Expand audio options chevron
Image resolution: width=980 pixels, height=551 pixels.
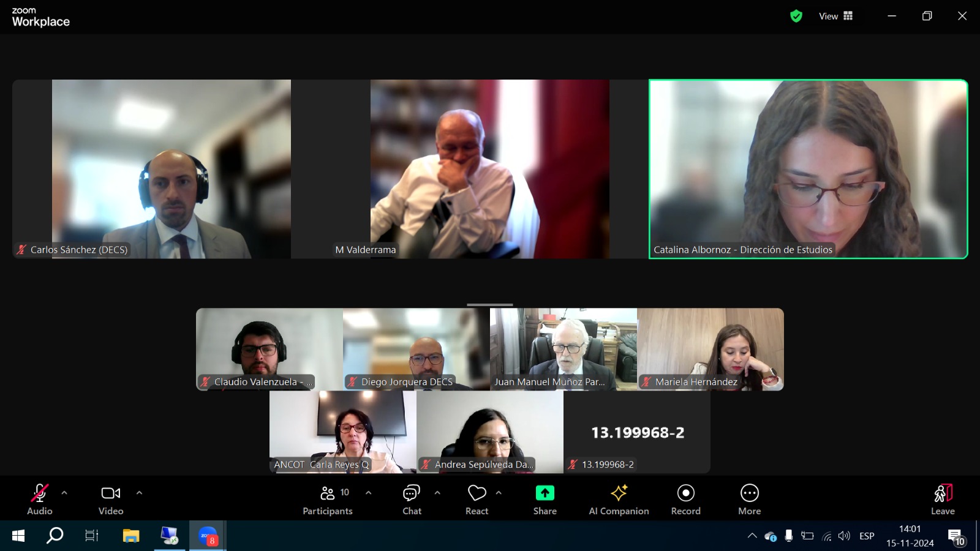[x=64, y=493]
